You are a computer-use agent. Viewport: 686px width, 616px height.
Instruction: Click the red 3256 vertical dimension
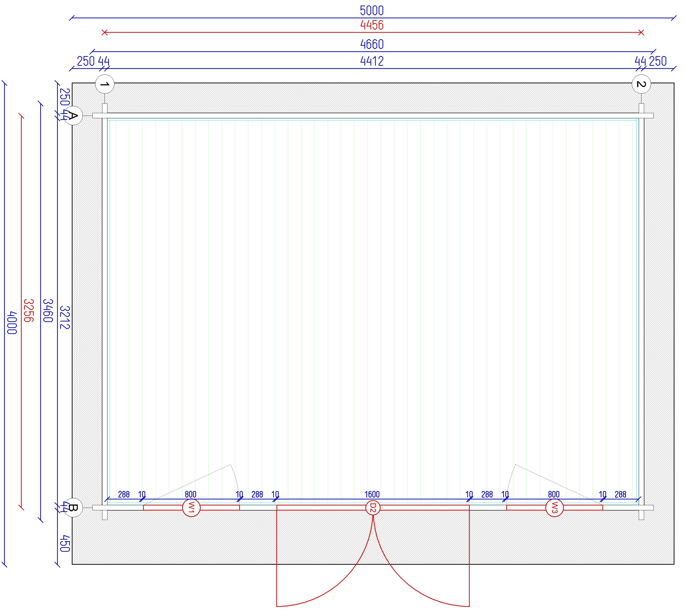coord(29,310)
